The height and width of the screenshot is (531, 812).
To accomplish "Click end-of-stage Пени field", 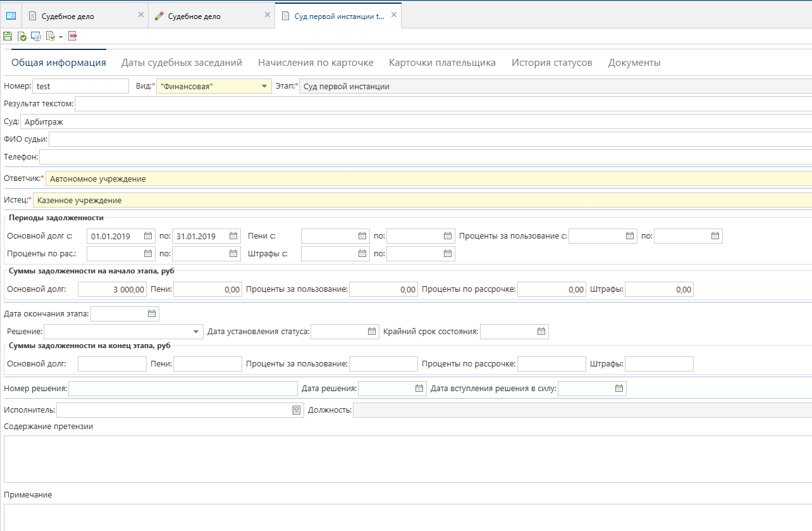I will tap(208, 364).
